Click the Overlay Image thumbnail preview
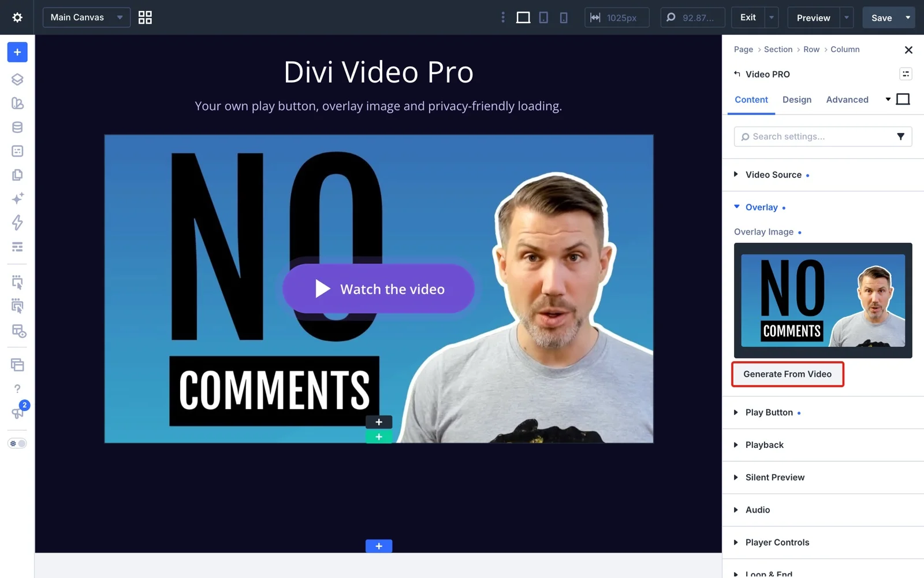This screenshot has height=578, width=924. click(823, 301)
